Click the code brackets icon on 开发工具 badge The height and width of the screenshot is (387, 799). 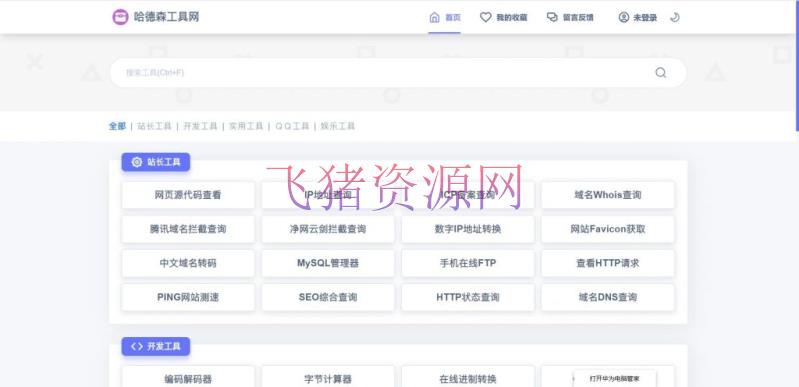point(137,346)
